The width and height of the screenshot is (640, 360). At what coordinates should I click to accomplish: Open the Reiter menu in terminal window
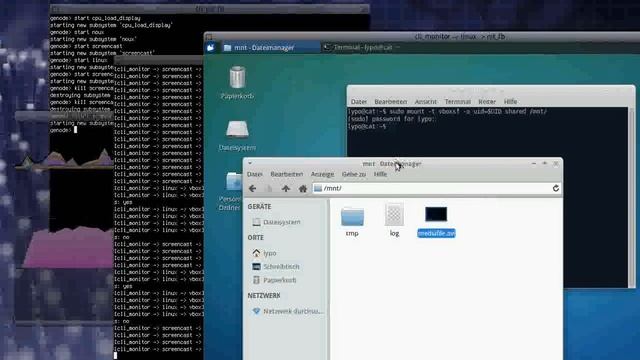click(487, 102)
